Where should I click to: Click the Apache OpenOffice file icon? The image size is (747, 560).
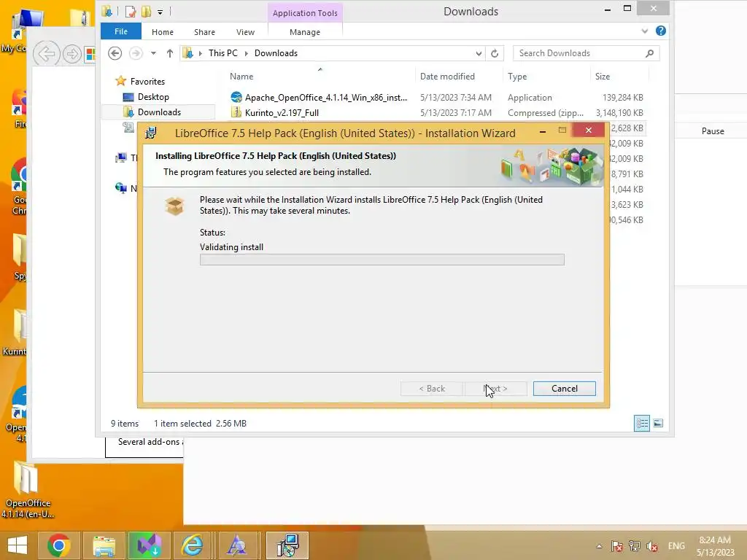tap(236, 97)
